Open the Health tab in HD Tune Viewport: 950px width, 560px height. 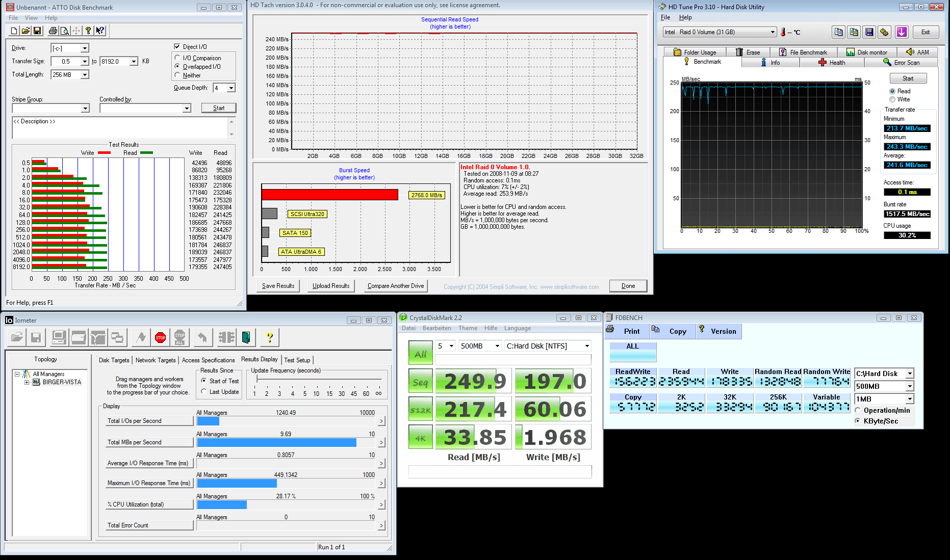pos(832,63)
